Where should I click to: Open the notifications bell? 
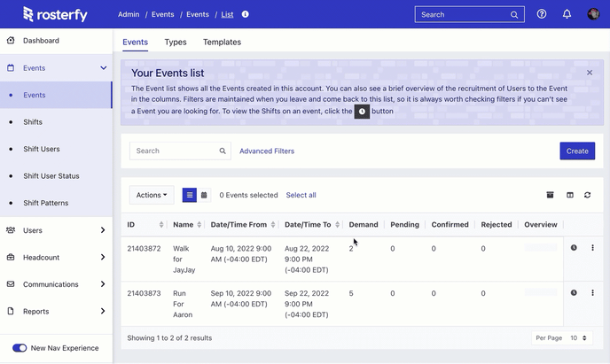567,14
